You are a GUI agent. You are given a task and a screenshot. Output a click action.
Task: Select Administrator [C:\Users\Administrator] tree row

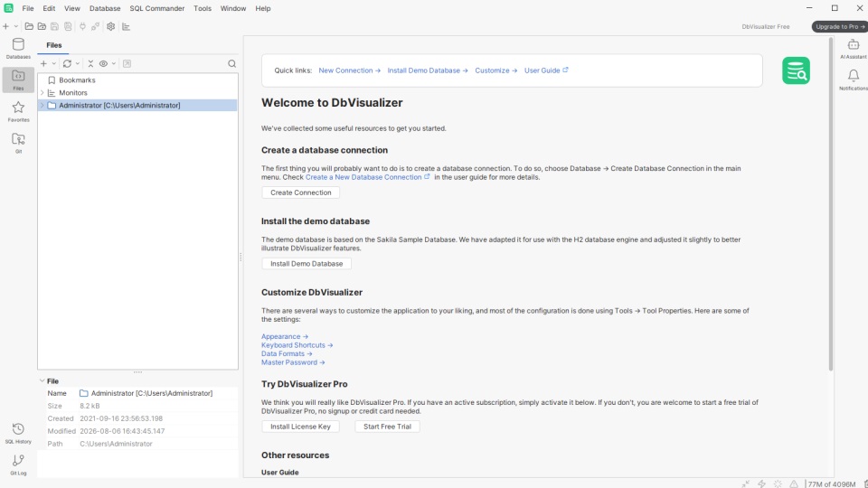click(137, 105)
